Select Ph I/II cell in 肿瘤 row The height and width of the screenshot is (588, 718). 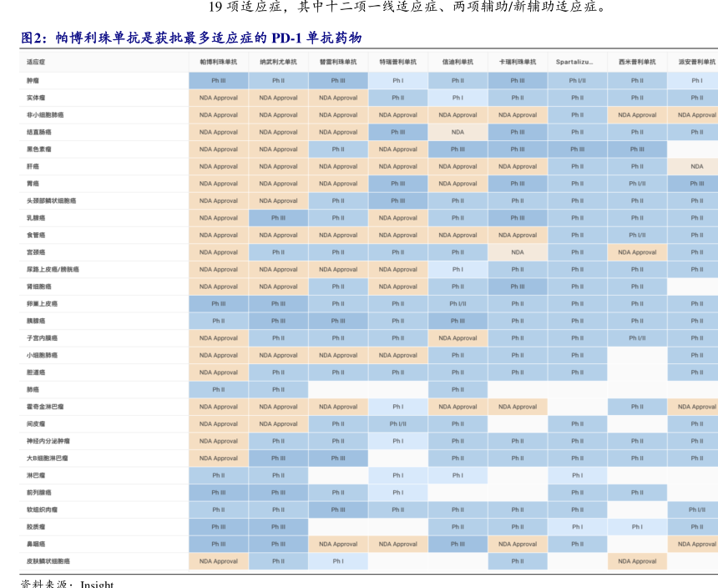click(577, 81)
